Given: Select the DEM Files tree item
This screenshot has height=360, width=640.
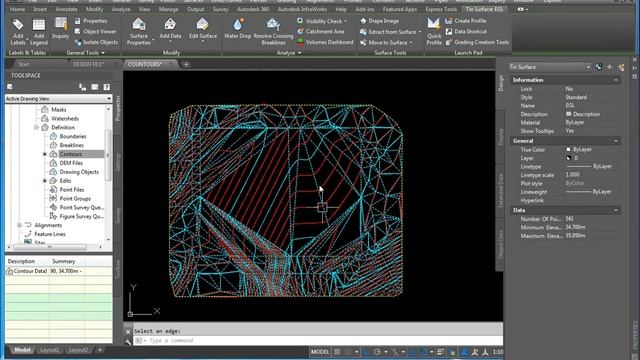Looking at the screenshot, I should (x=71, y=163).
